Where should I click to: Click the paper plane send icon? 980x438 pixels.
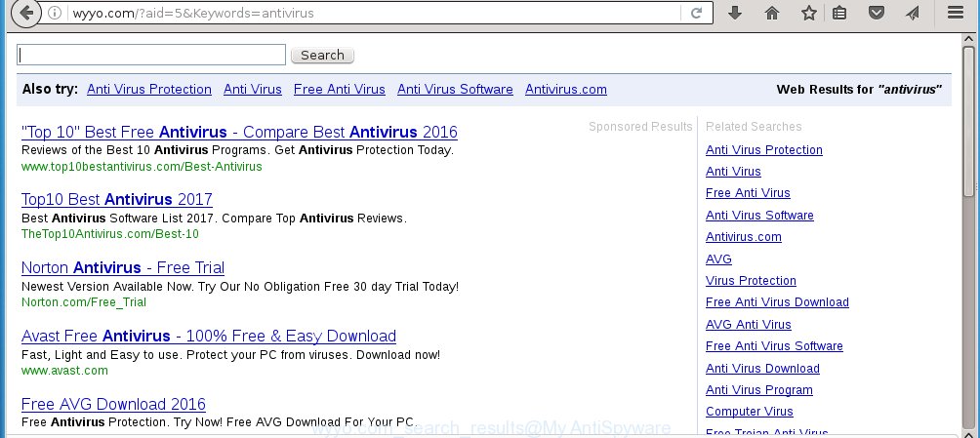913,13
